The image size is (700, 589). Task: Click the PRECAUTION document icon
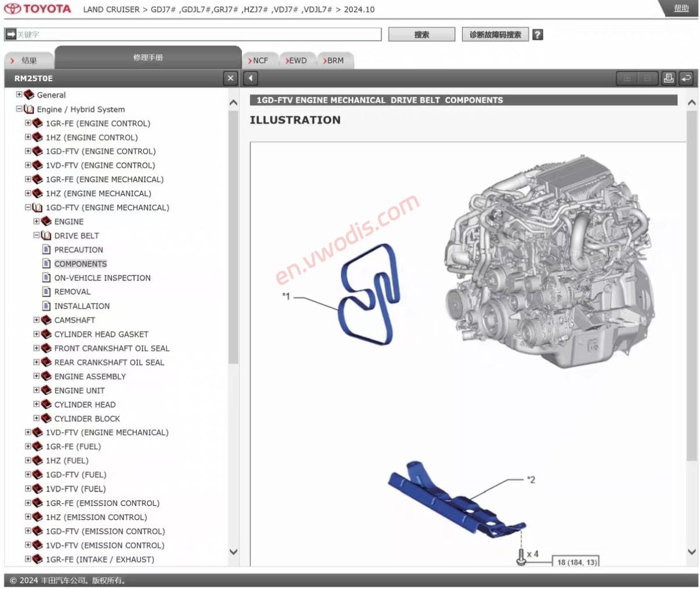click(46, 250)
